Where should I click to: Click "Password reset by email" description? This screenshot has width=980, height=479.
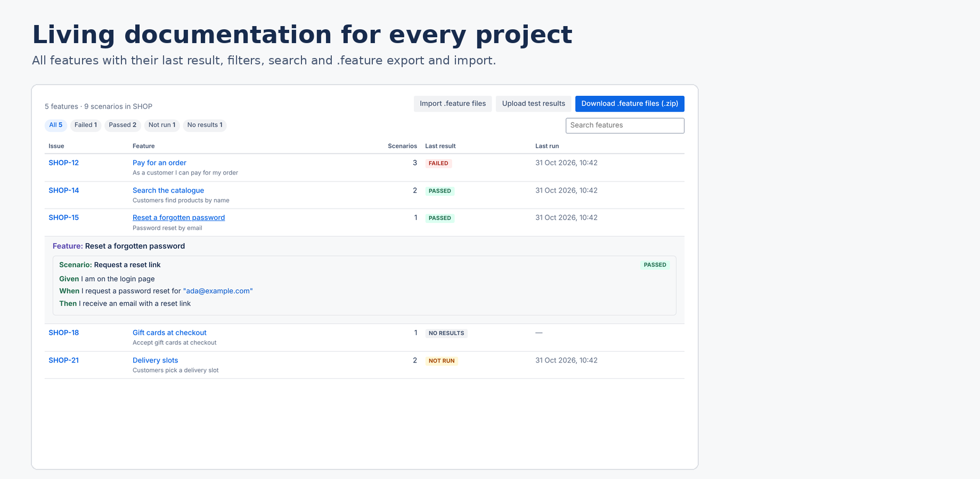167,228
